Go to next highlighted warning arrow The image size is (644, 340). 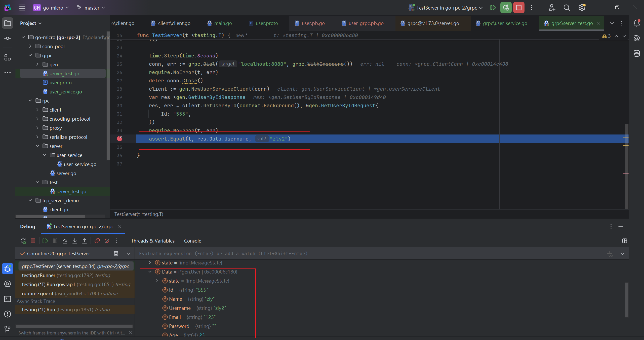624,36
